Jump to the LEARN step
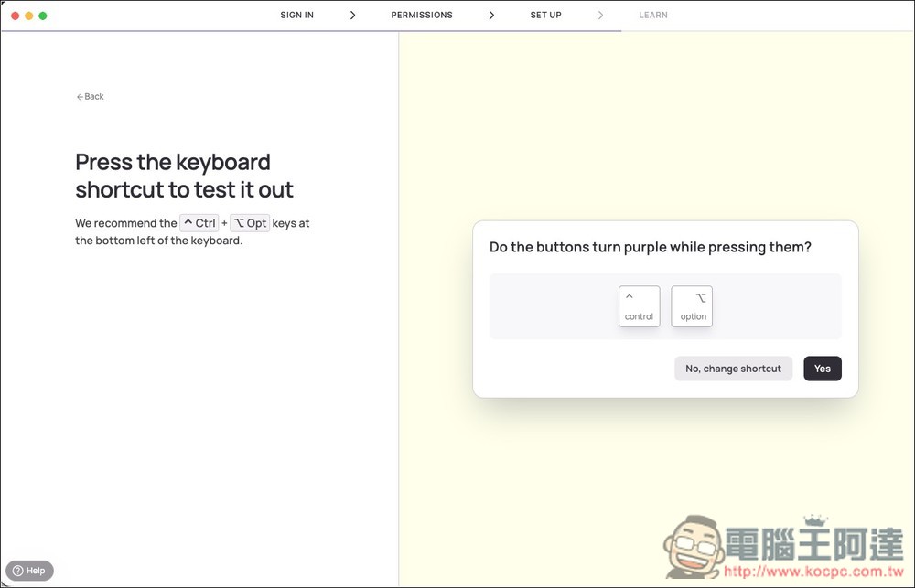915x588 pixels. (x=652, y=16)
